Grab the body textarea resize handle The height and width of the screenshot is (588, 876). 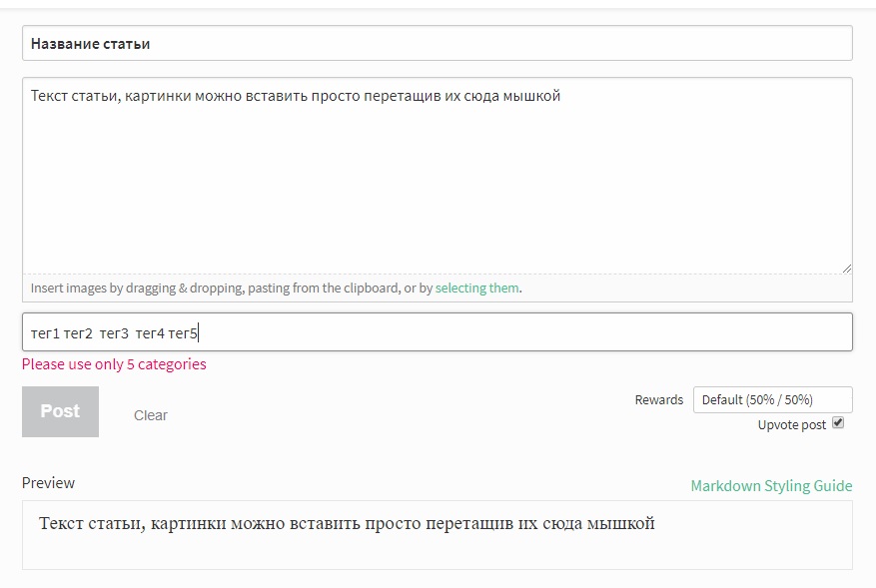[x=846, y=269]
